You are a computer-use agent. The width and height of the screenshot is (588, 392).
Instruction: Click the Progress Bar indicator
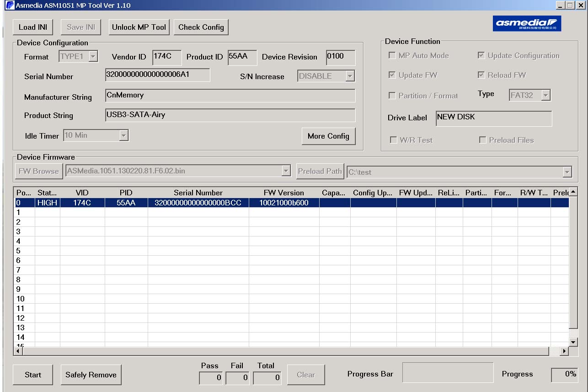(448, 373)
